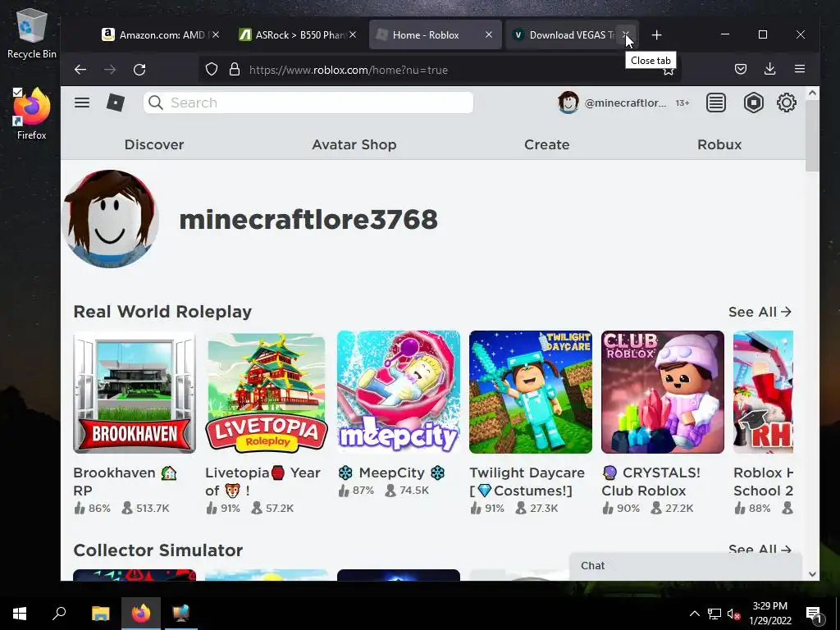Show hidden system tray icons
The width and height of the screenshot is (840, 630).
click(694, 614)
